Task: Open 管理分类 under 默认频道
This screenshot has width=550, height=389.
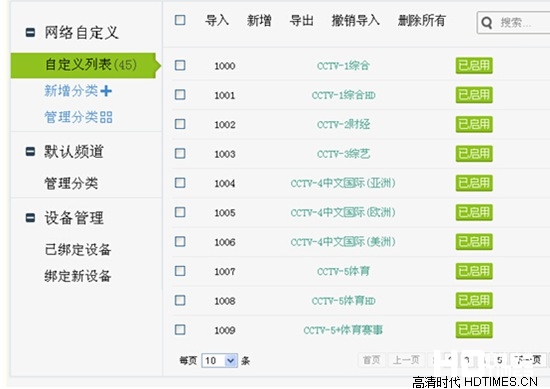Action: tap(71, 183)
